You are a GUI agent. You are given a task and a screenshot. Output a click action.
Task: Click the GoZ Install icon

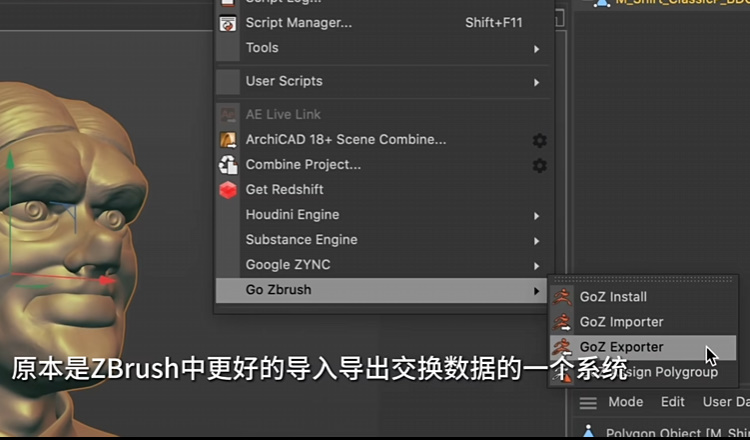[562, 297]
